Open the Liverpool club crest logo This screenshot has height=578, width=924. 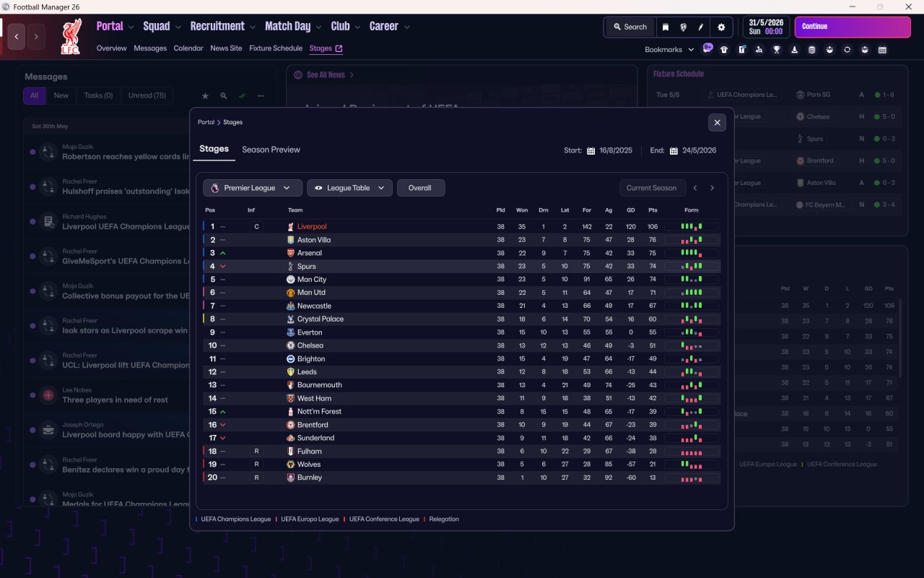tap(71, 38)
